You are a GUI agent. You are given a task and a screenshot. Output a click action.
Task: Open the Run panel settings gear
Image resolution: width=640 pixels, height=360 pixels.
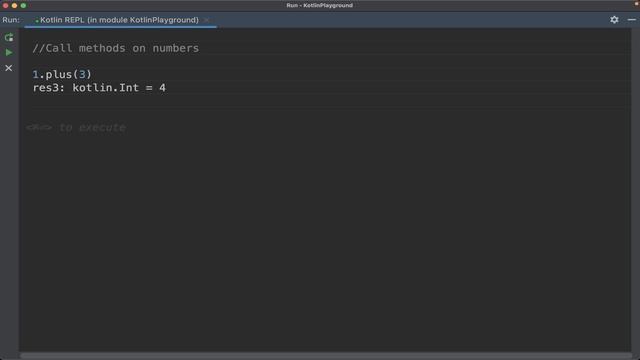(x=614, y=20)
